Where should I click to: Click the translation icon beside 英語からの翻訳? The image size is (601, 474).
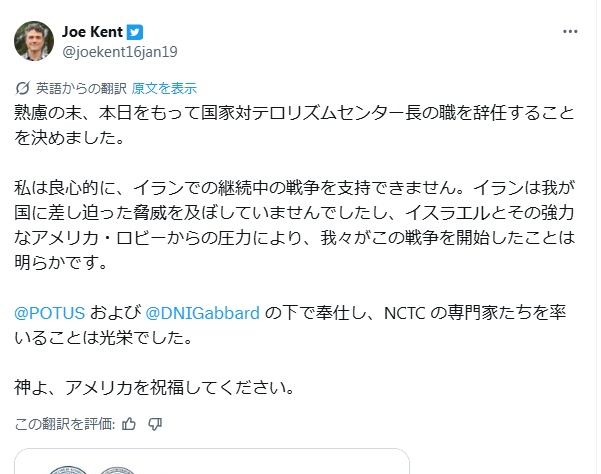point(23,87)
